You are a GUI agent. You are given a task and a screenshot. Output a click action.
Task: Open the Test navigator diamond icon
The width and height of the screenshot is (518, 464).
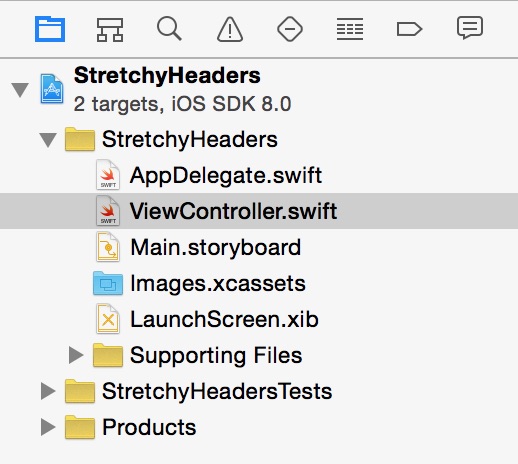pos(290,29)
